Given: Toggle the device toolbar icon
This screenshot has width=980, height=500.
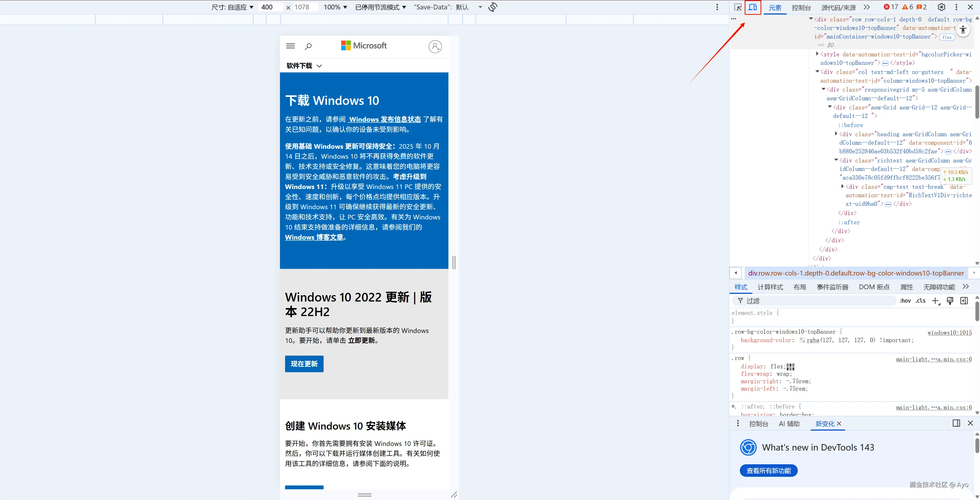Looking at the screenshot, I should [753, 7].
